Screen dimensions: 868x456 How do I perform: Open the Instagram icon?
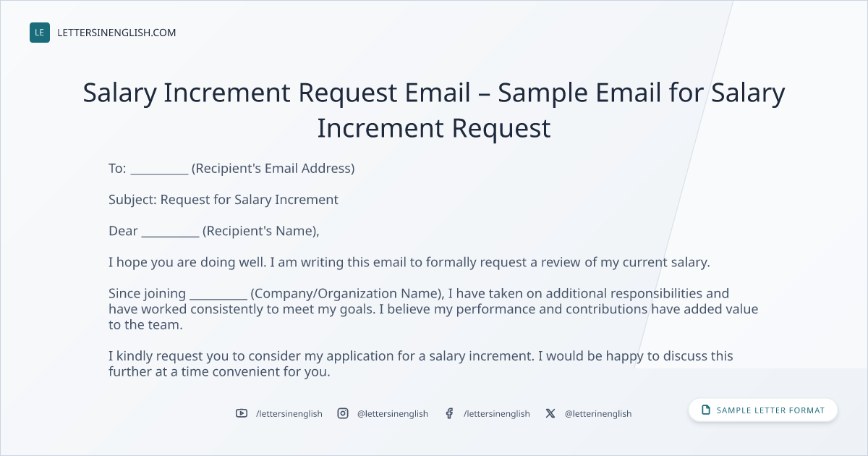[x=343, y=413]
